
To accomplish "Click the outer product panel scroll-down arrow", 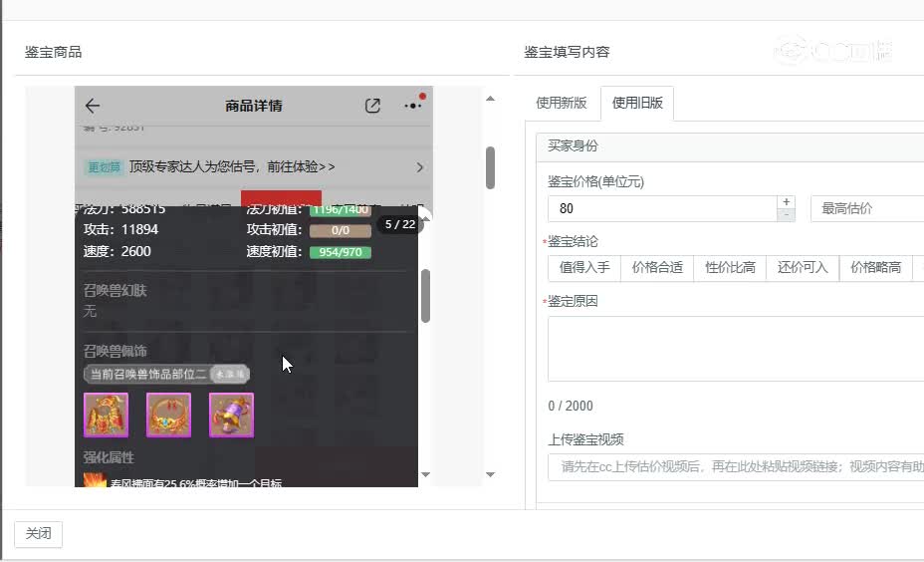I will [x=490, y=474].
